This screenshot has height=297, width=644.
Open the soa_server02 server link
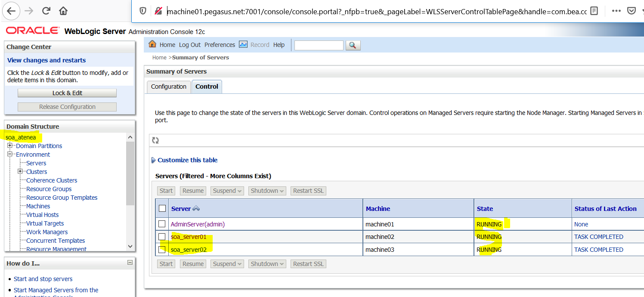tap(189, 250)
